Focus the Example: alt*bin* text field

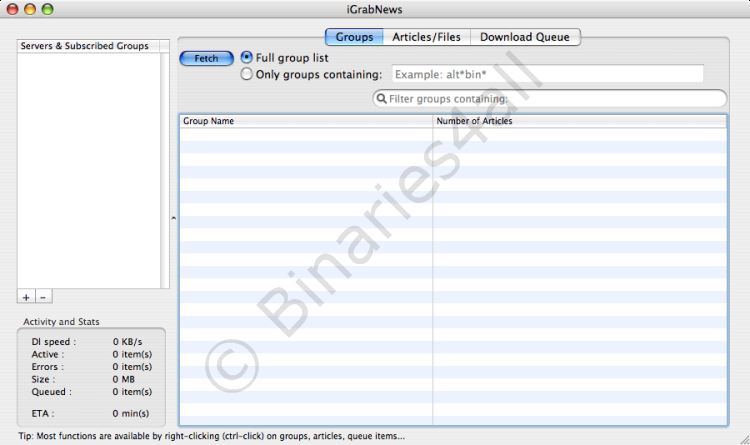[x=548, y=74]
